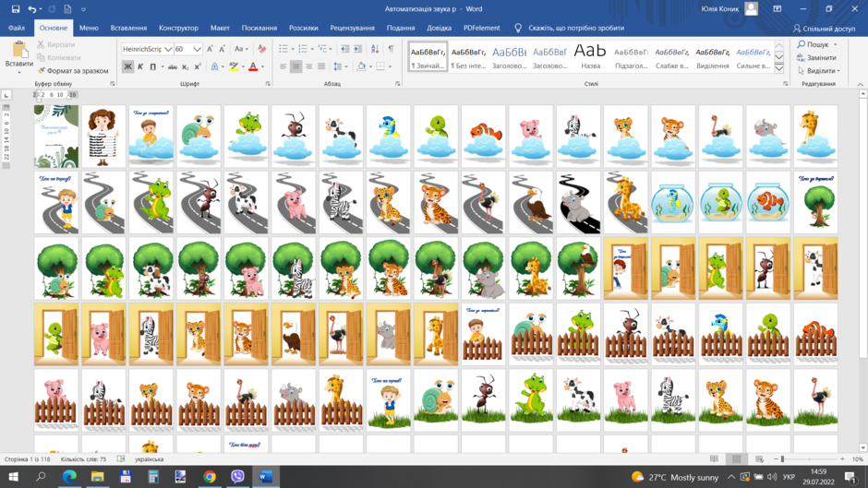Switch to Web Layout view in status bar

pyautogui.click(x=759, y=458)
